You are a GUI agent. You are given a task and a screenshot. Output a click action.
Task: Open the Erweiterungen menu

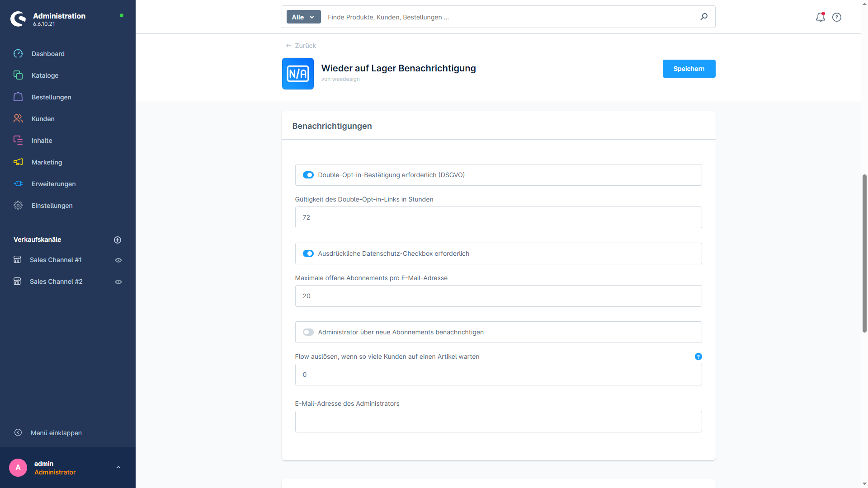click(53, 184)
